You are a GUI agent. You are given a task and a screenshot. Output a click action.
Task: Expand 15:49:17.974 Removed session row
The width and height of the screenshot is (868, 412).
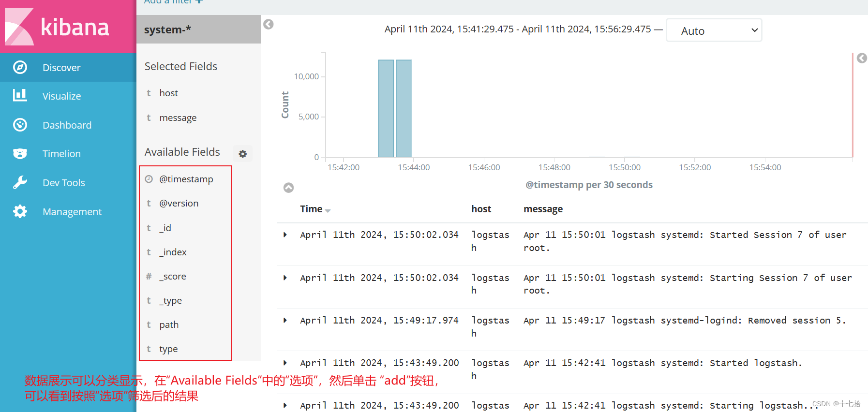point(285,320)
